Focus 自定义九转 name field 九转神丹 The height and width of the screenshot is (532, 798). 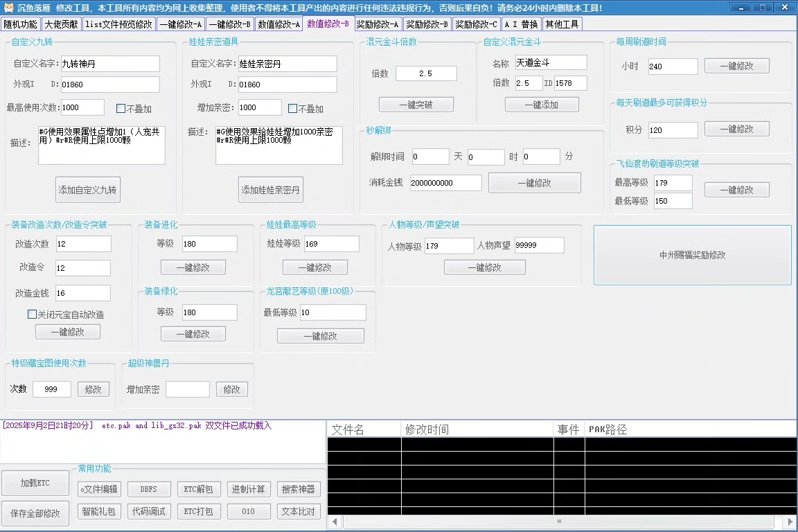tap(110, 64)
